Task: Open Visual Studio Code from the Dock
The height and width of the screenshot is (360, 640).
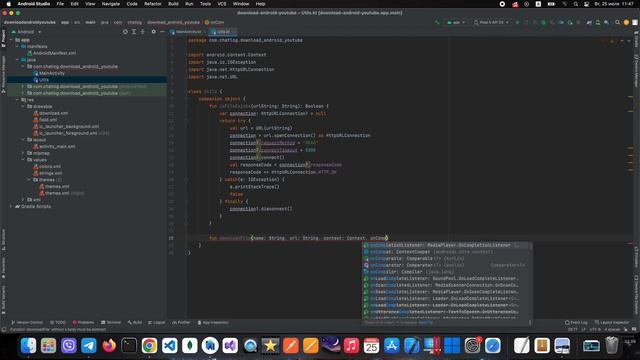Action: 169,346
